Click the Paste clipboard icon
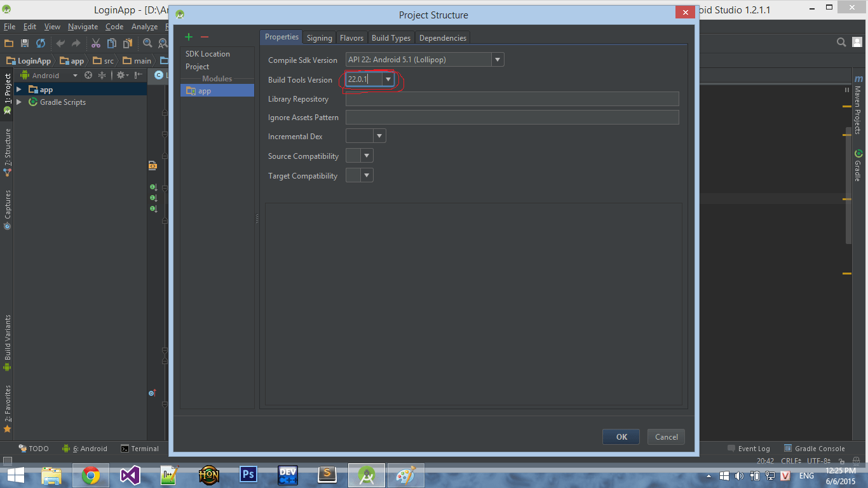 [x=128, y=43]
